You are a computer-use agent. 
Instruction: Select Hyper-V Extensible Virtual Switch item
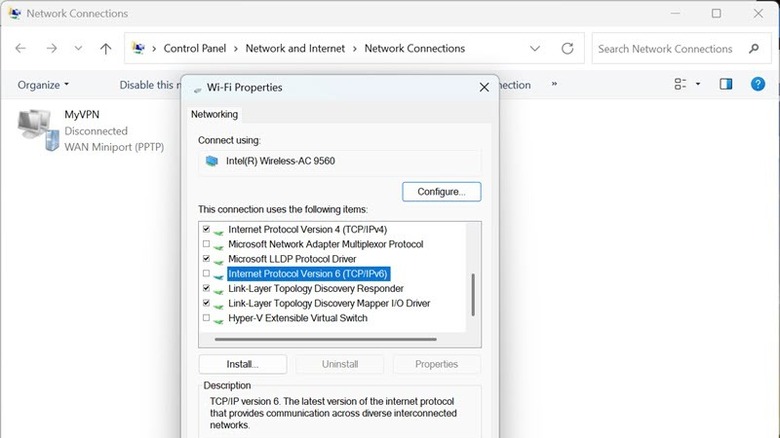click(x=297, y=318)
